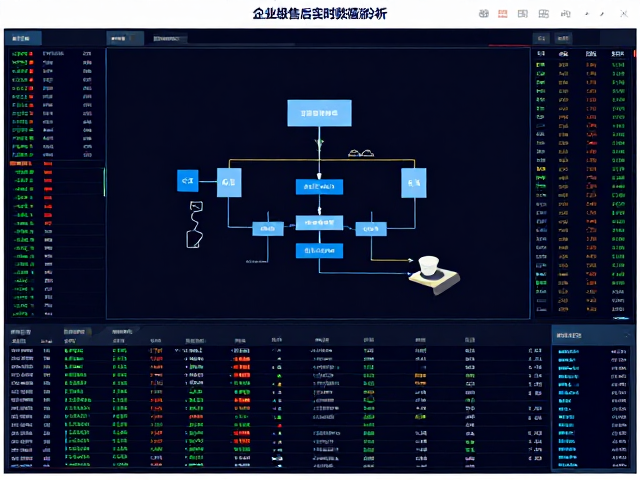Click the second small button above the right data table
This screenshot has height=480, width=640.
coord(563,38)
